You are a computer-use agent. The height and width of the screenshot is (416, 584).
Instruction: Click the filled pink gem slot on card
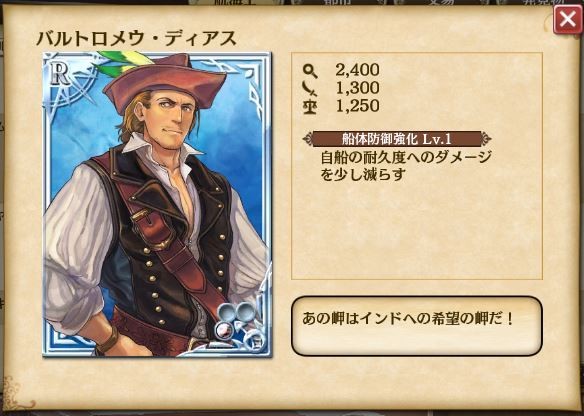(224, 328)
